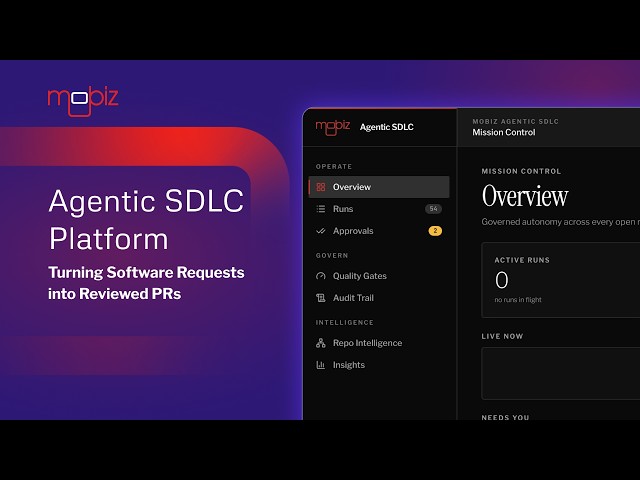Viewport: 640px width, 480px height.
Task: Click the MISSION CONTROL label above Overview heading
Action: (521, 171)
